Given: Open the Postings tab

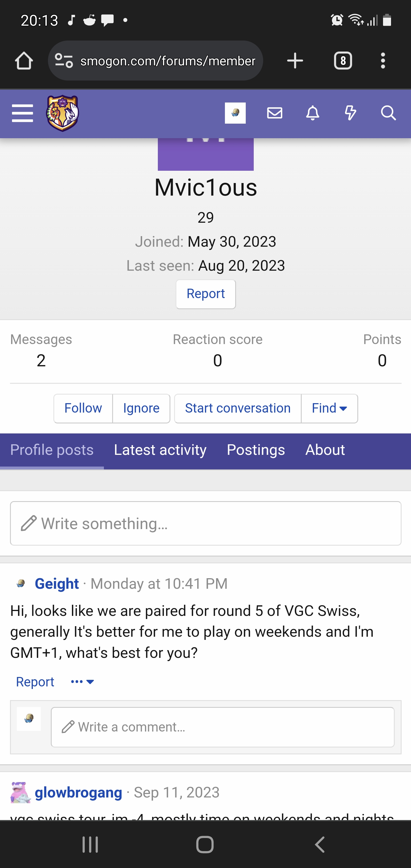Looking at the screenshot, I should click(x=256, y=450).
